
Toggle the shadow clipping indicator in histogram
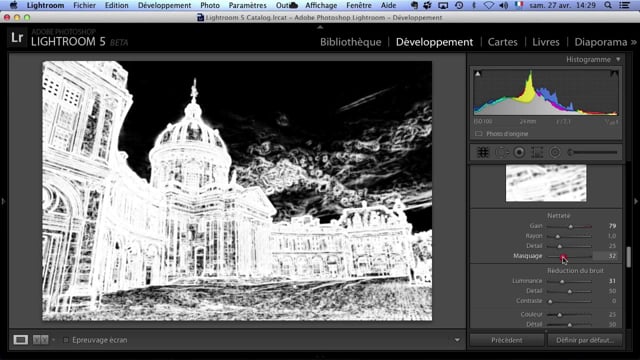(478, 74)
